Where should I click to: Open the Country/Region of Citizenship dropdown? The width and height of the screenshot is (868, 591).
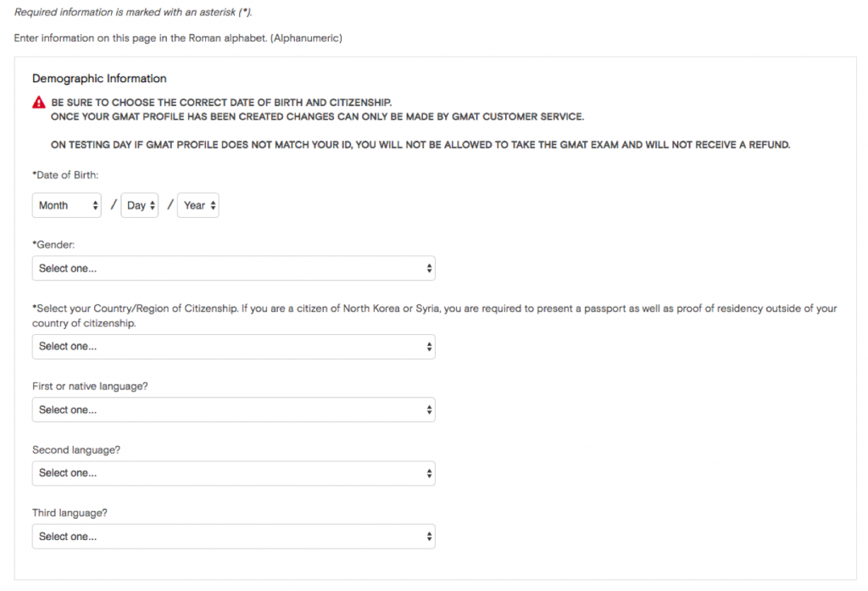[x=233, y=346]
